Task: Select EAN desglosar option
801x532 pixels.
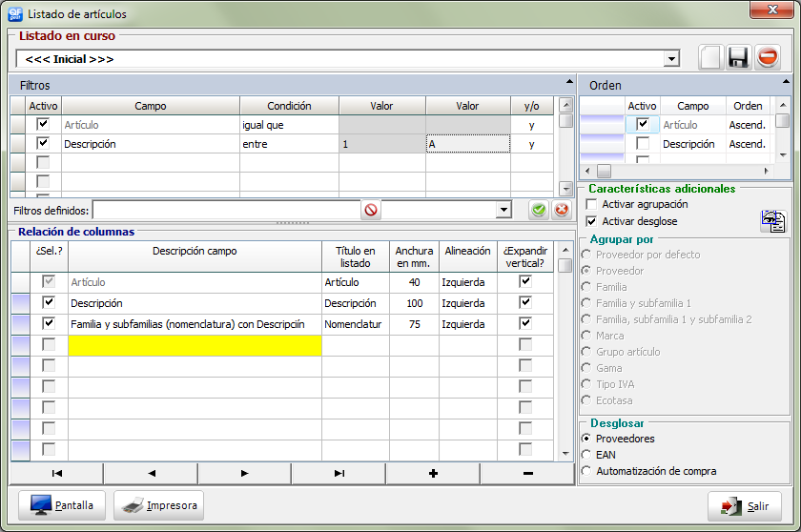Action: 585,455
